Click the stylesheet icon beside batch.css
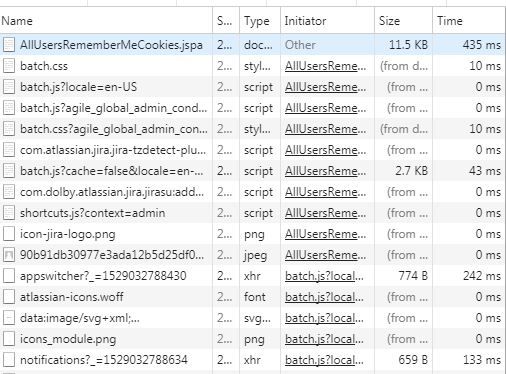The image size is (506, 374). coord(9,66)
